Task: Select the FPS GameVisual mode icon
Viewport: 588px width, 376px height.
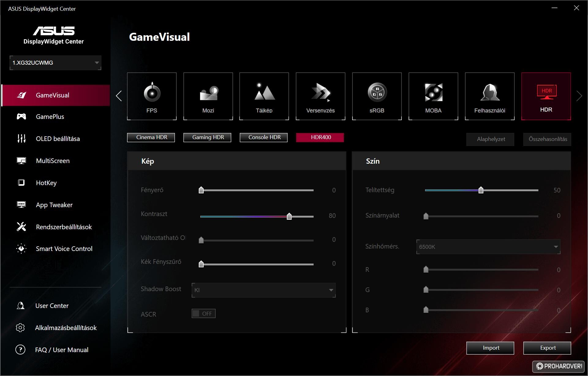Action: pos(152,96)
